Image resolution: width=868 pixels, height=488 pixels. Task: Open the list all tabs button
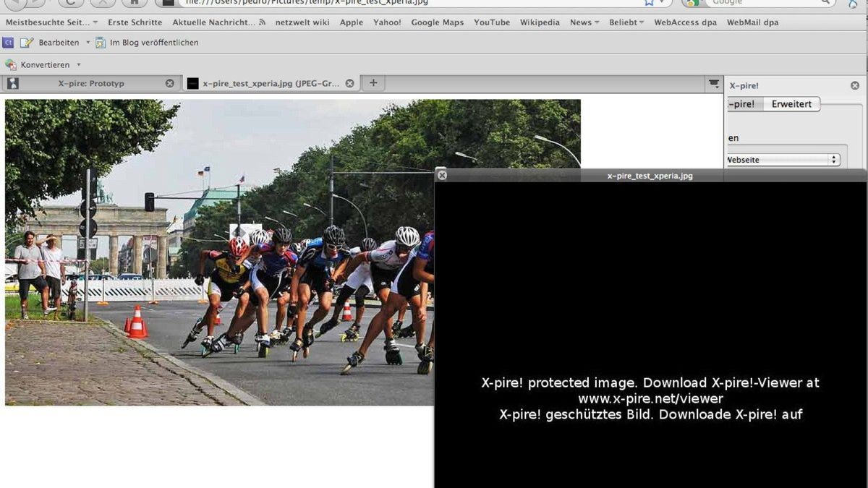point(713,83)
